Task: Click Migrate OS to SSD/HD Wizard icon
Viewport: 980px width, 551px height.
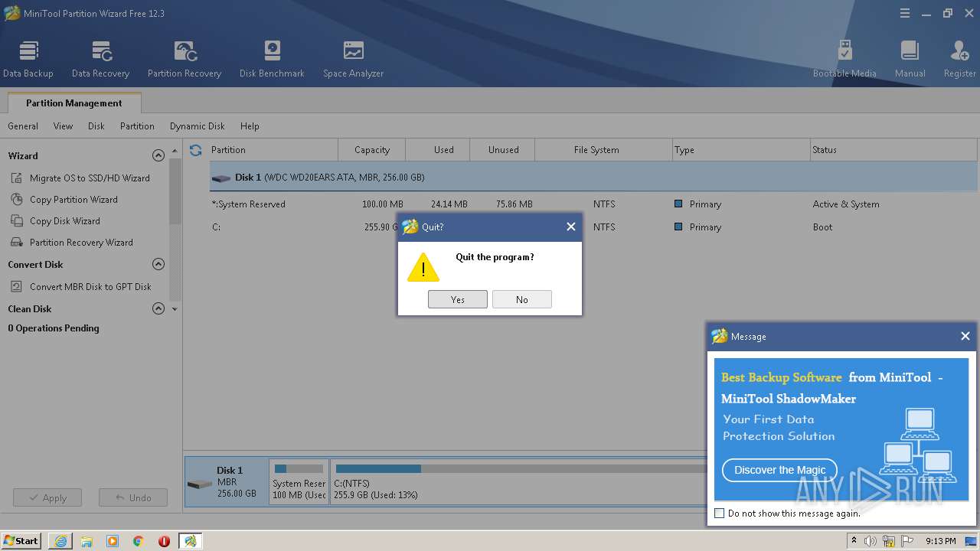Action: (17, 178)
